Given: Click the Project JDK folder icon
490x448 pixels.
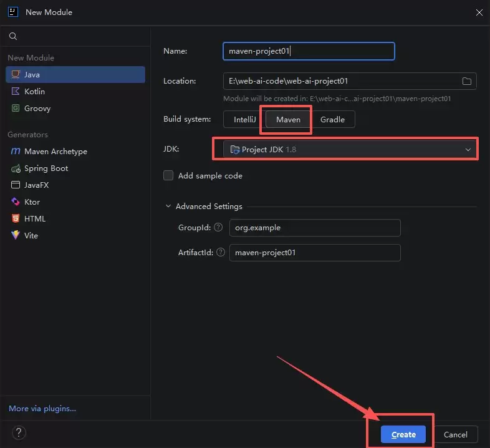Looking at the screenshot, I should click(x=234, y=150).
